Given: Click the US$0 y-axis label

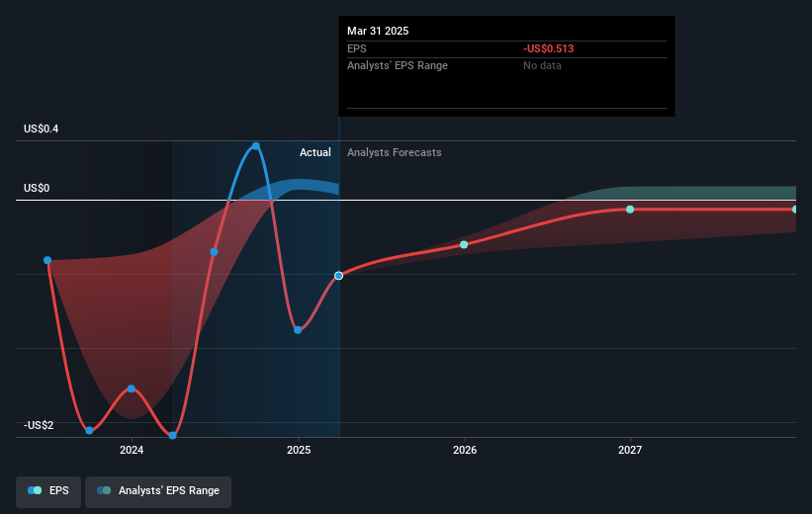Looking at the screenshot, I should [37, 189].
